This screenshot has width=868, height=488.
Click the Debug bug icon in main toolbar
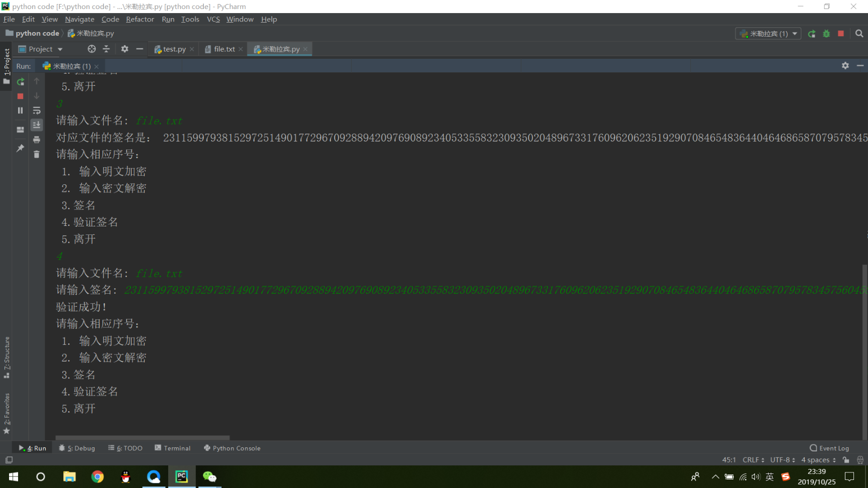click(826, 34)
